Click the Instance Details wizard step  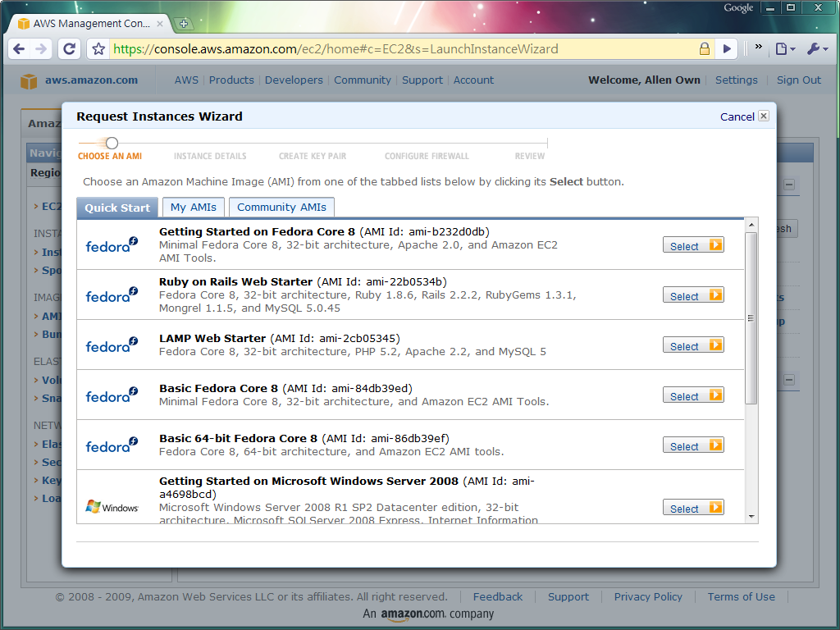210,157
